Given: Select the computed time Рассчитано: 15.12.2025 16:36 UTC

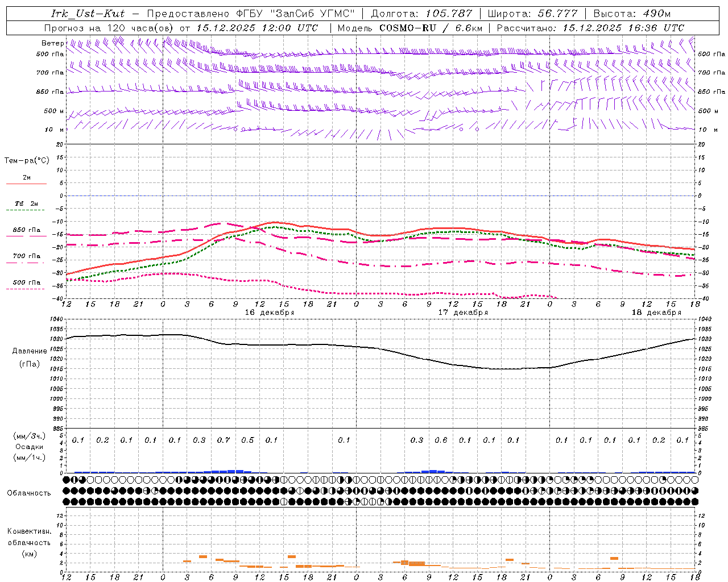Looking at the screenshot, I should pos(591,28).
